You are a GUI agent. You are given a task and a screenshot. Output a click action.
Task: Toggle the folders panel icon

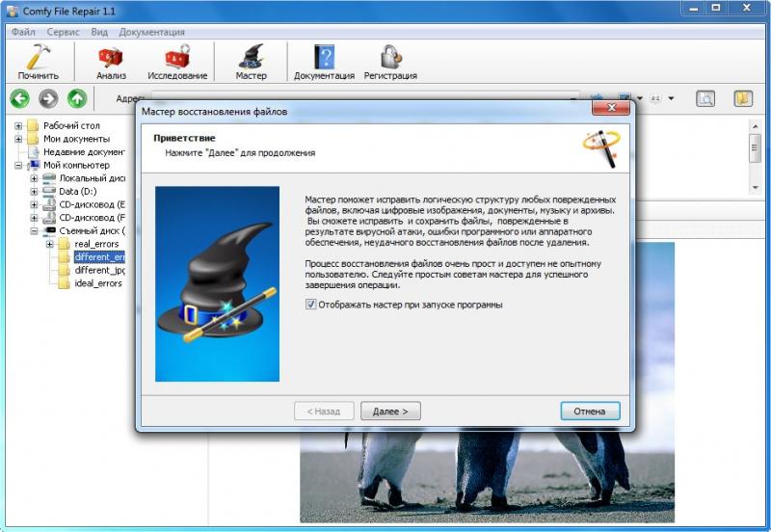743,98
